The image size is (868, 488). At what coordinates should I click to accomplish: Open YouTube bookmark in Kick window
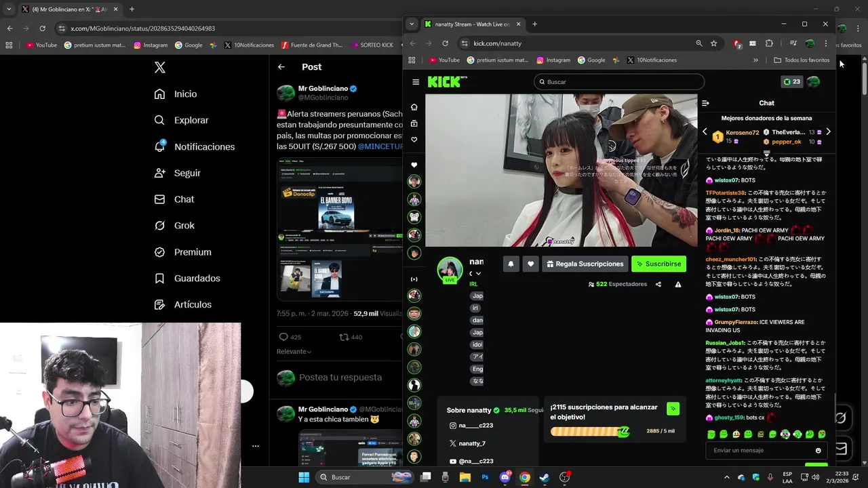tap(443, 60)
